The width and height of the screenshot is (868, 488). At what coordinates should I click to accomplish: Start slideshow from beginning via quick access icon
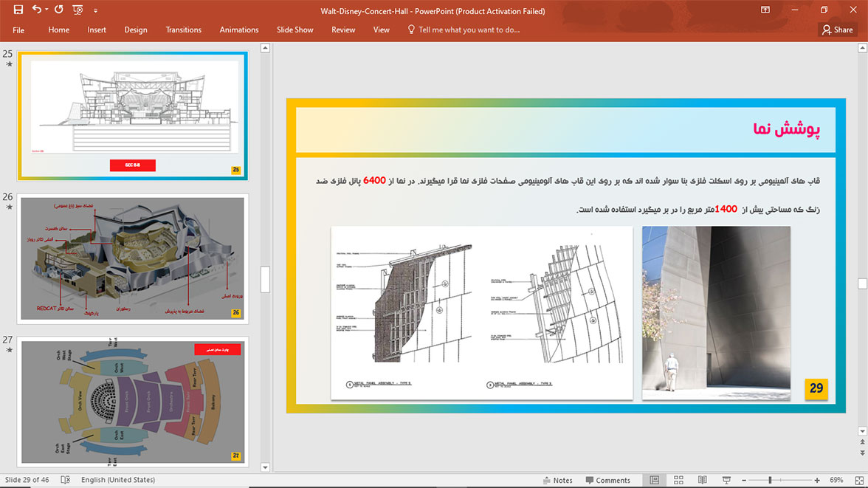pos(77,10)
